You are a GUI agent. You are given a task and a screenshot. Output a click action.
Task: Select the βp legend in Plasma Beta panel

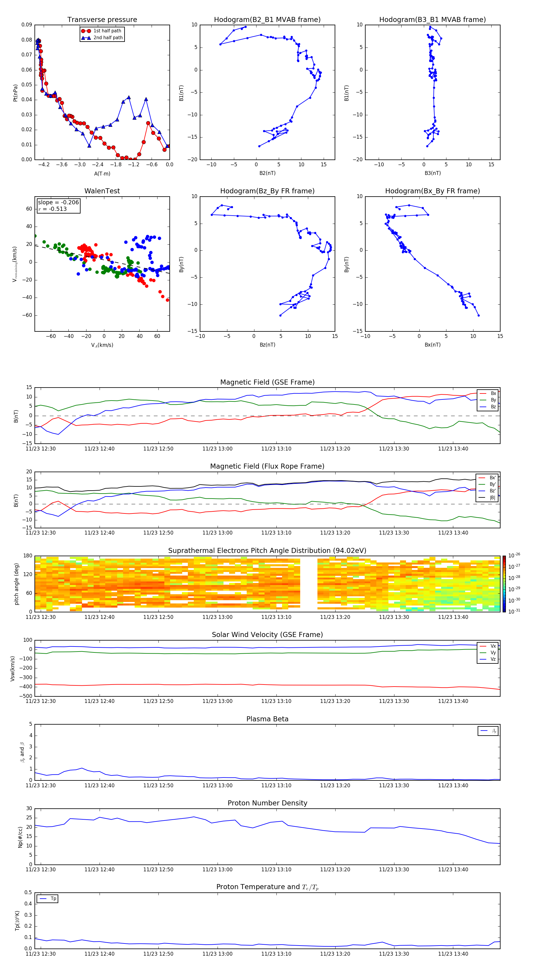489,731
